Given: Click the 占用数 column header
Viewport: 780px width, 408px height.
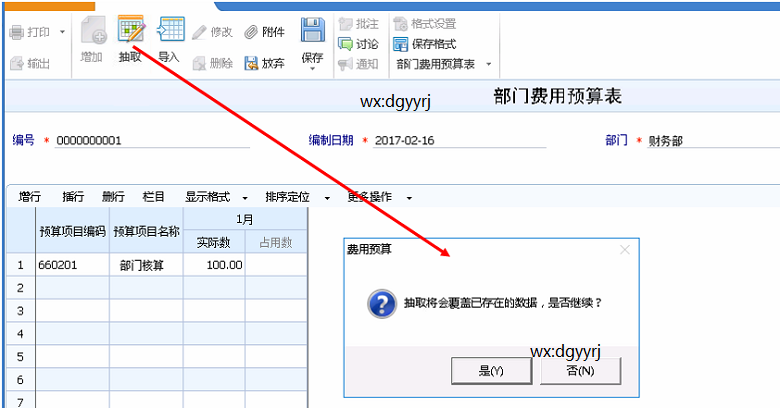Looking at the screenshot, I should 276,242.
